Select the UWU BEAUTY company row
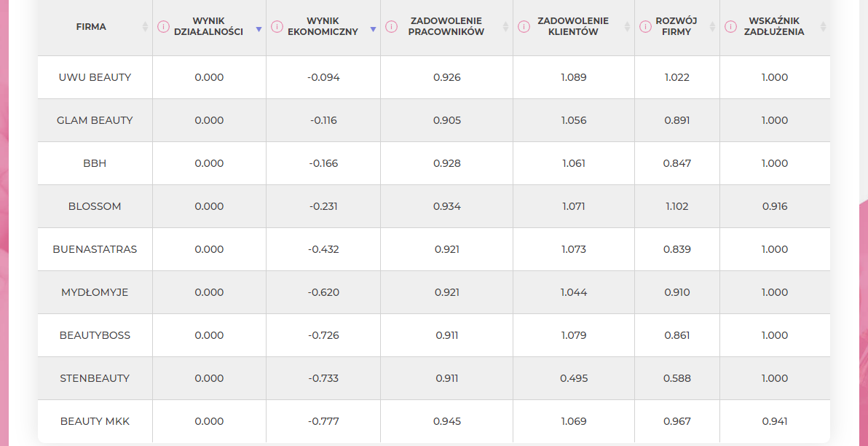Viewport: 868px width, 446px height. [x=434, y=77]
